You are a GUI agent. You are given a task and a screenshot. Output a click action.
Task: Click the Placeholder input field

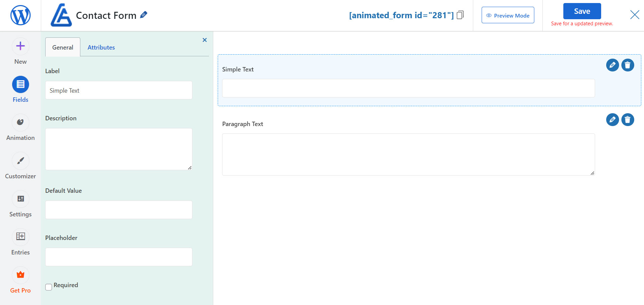[x=118, y=256]
